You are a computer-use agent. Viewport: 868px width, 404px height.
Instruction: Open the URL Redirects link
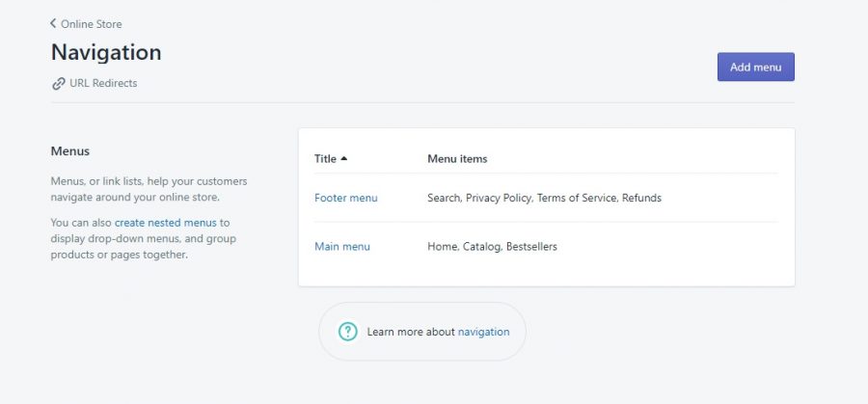click(x=103, y=83)
